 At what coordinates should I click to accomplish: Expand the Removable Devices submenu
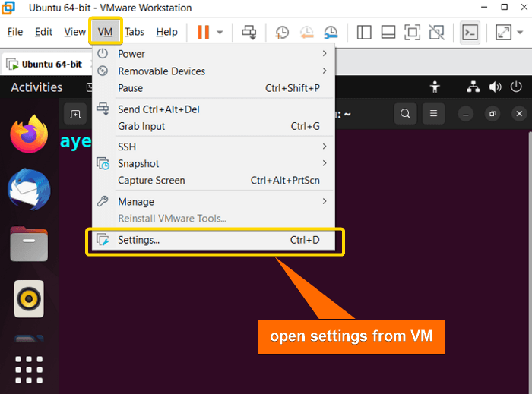(x=214, y=71)
